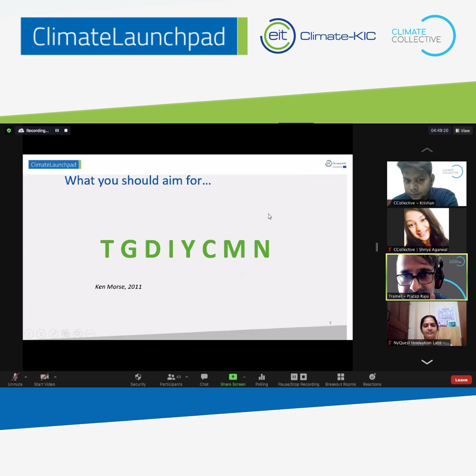This screenshot has width=476, height=476.
Task: Click the slide's pen tool control
Action: click(x=53, y=334)
